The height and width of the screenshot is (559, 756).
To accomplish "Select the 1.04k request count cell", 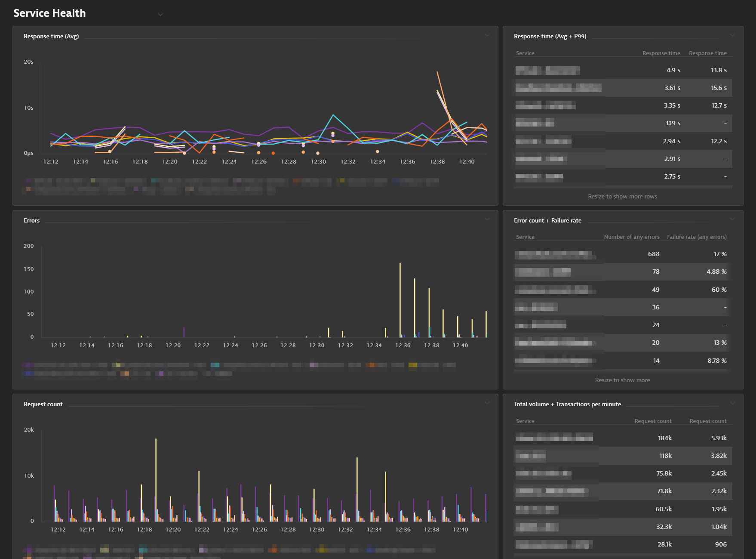I will [x=719, y=527].
